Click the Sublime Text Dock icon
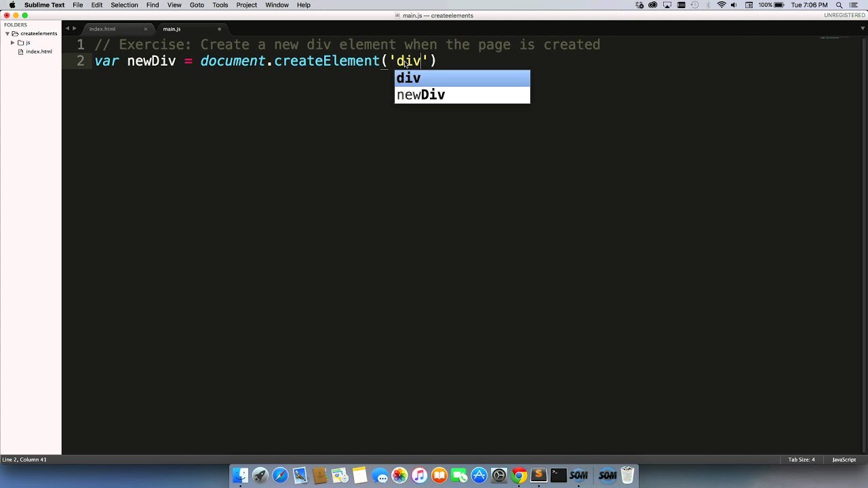This screenshot has height=488, width=868. pos(538,476)
